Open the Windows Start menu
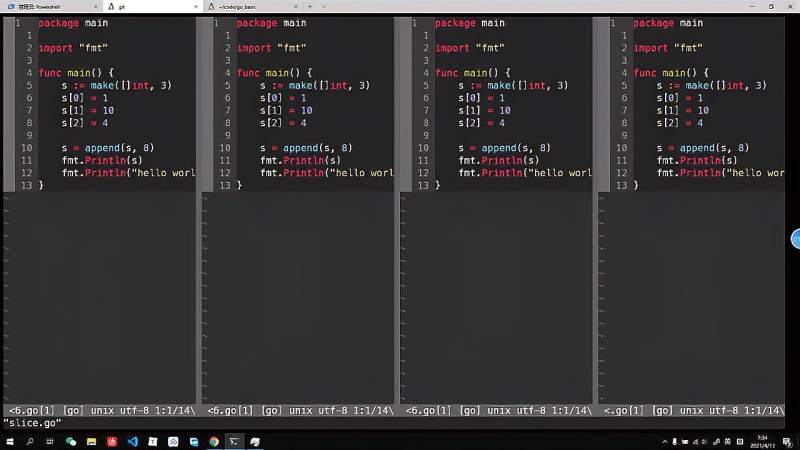 (x=10, y=442)
